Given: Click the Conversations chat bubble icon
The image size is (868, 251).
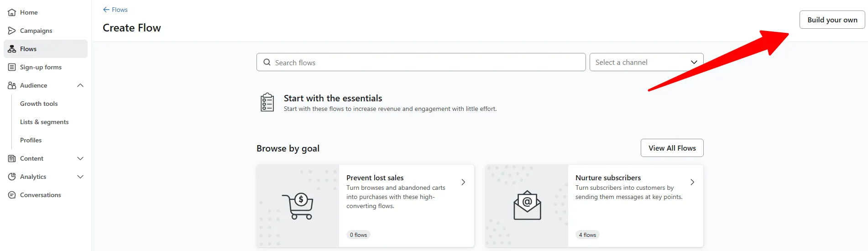Looking at the screenshot, I should (12, 195).
